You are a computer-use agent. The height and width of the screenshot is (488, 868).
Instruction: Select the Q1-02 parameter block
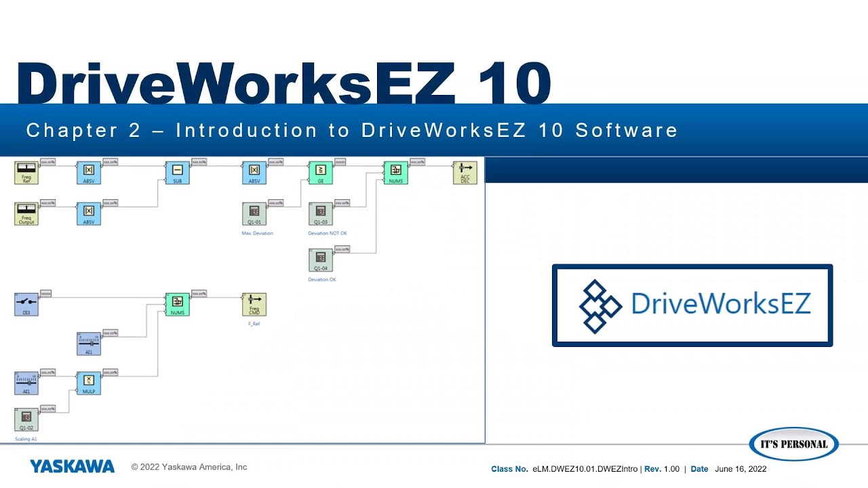pos(26,420)
